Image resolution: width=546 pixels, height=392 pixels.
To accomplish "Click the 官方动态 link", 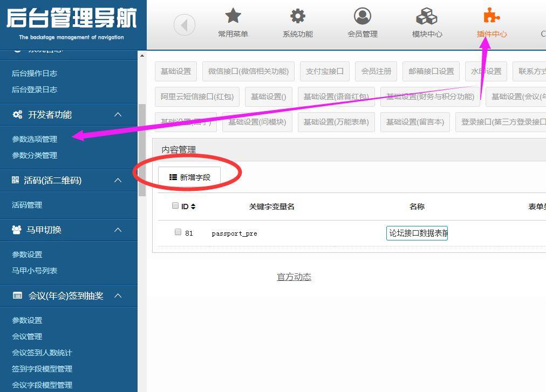I will 294,277.
